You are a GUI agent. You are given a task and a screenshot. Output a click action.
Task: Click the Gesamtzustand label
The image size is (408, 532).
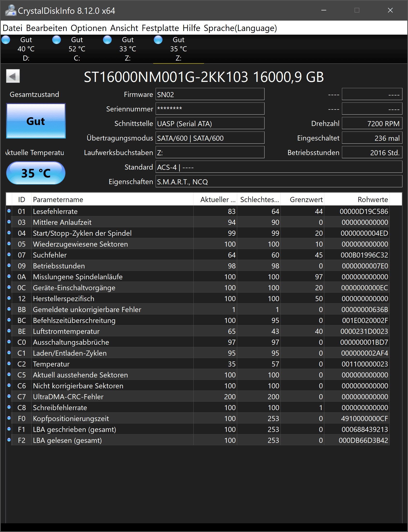click(x=34, y=94)
